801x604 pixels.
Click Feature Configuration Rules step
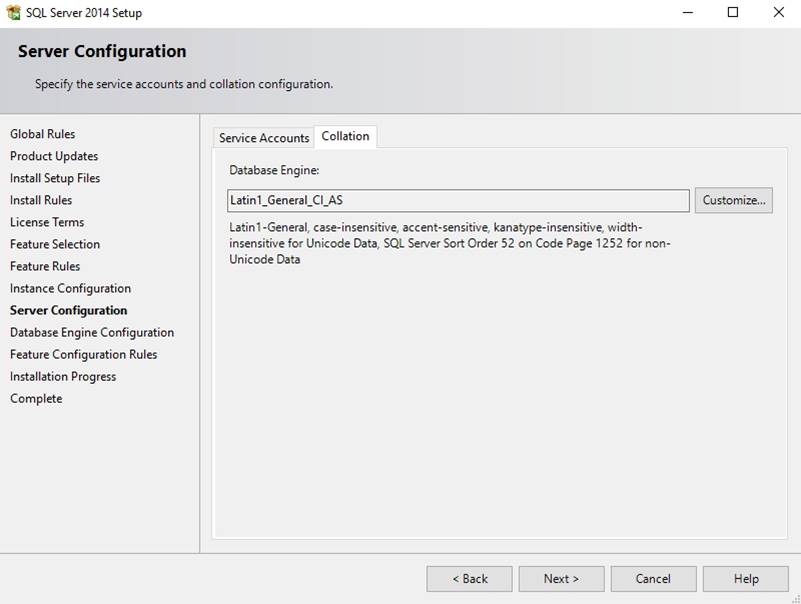coord(83,354)
